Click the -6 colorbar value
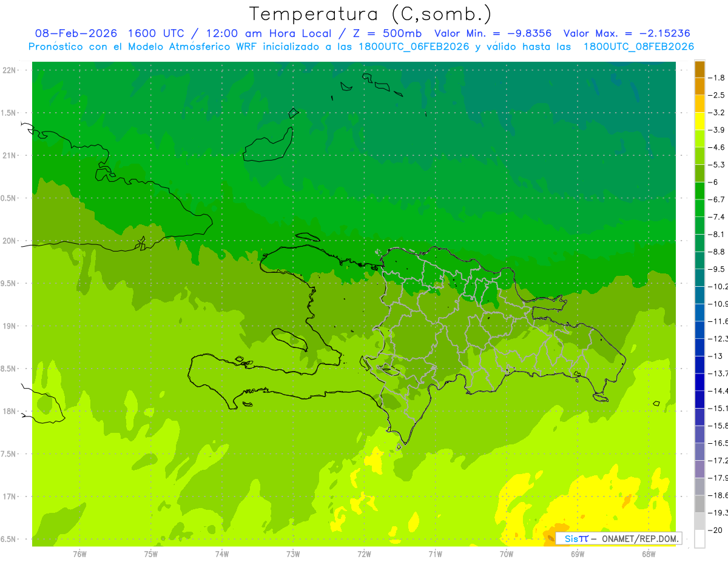The image size is (728, 562). (715, 182)
